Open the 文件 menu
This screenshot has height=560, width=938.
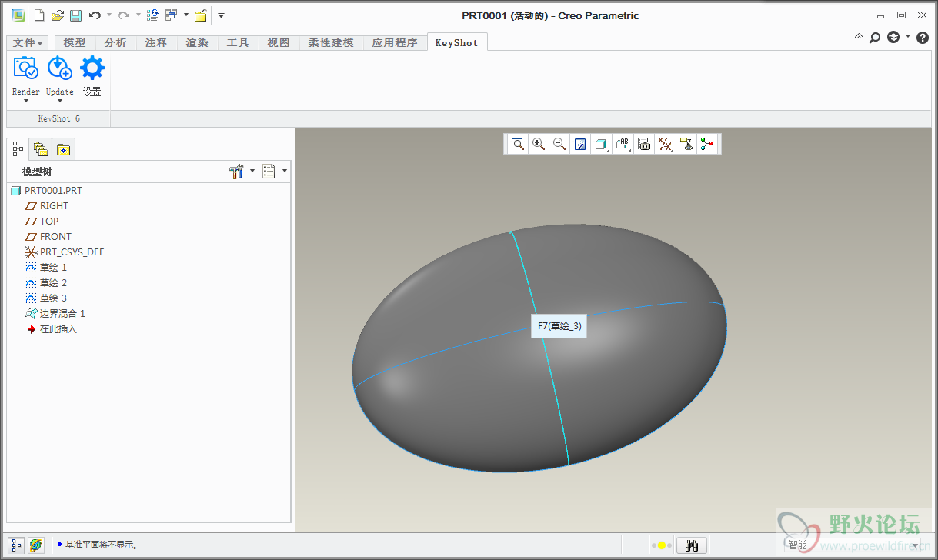tap(28, 43)
